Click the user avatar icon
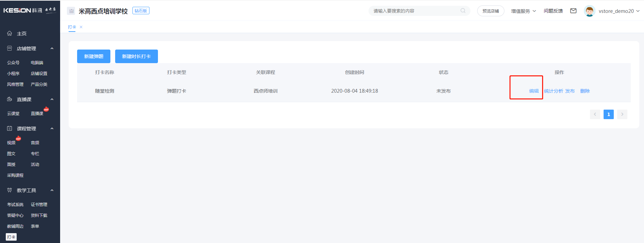Image resolution: width=644 pixels, height=243 pixels. point(589,11)
